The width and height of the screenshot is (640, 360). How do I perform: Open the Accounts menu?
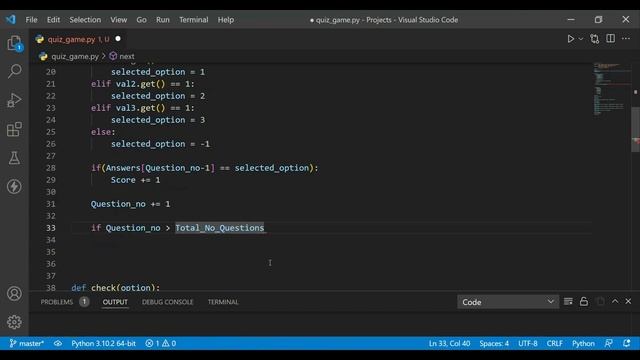point(14,293)
